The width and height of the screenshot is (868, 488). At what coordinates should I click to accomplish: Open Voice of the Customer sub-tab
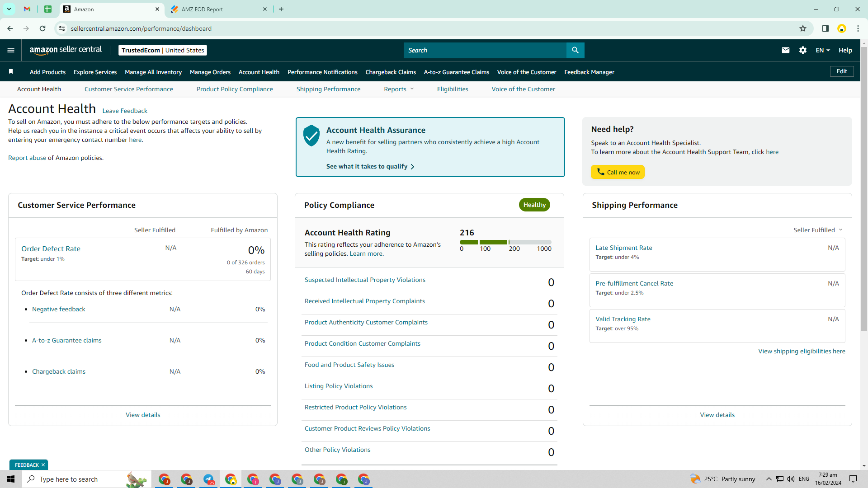click(523, 89)
